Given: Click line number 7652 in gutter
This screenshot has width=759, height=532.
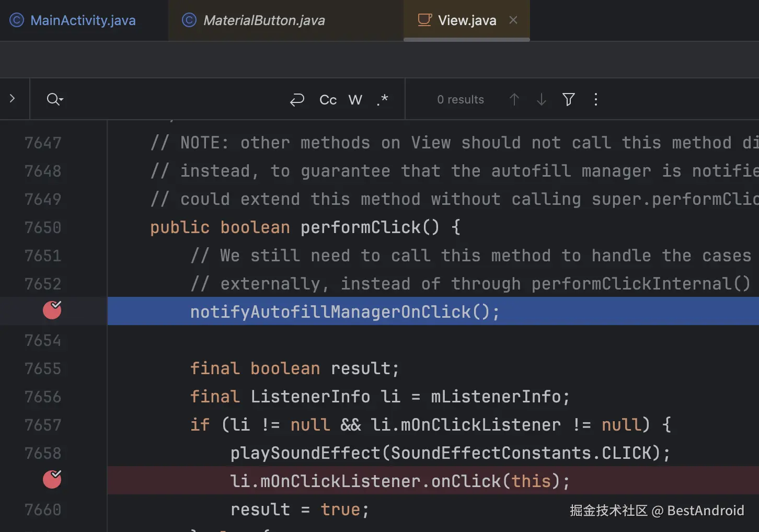Looking at the screenshot, I should click(43, 284).
